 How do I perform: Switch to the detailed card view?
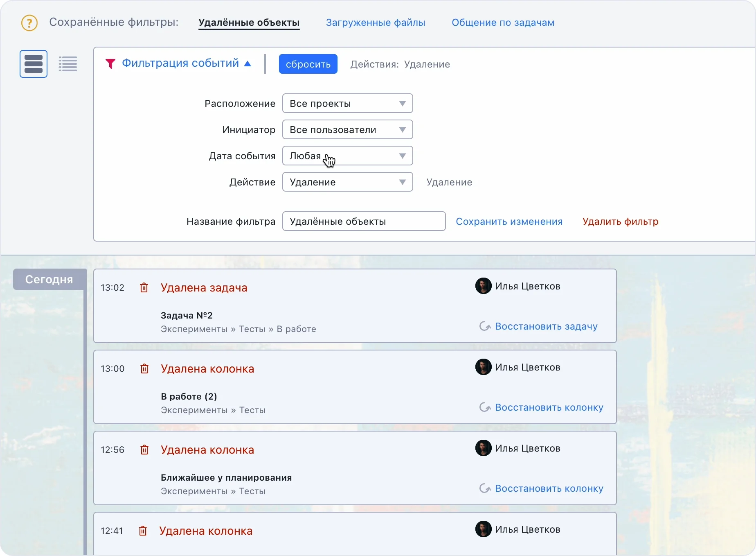34,64
